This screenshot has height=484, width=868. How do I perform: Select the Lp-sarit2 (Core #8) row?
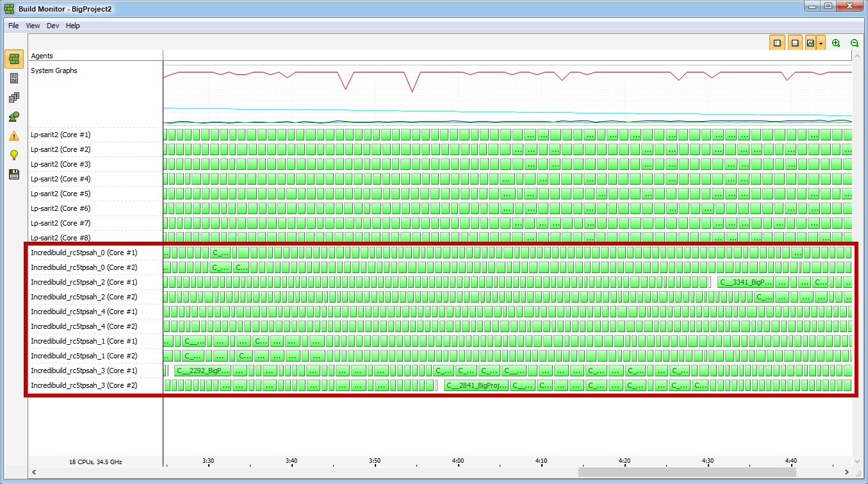(x=61, y=238)
